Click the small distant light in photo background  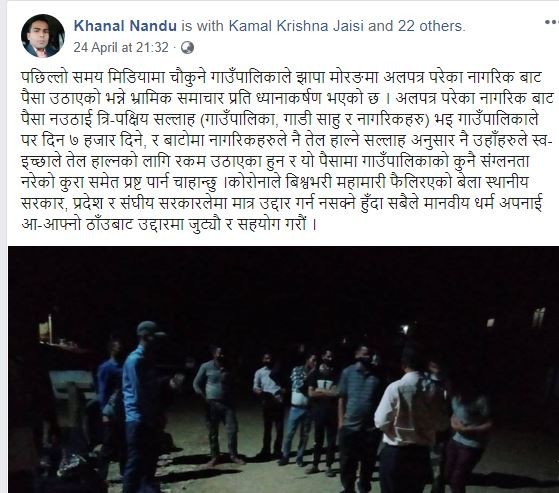405,329
